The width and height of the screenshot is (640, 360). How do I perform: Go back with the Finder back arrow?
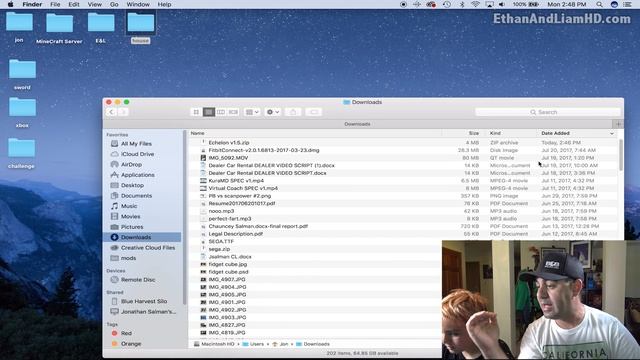[111, 112]
